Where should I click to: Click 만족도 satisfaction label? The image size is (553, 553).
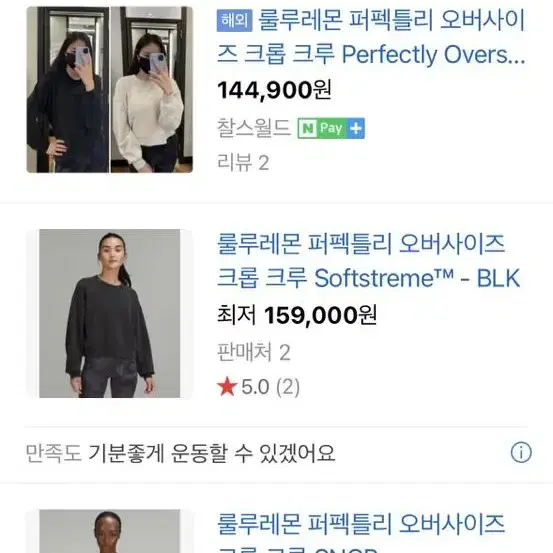(54, 453)
